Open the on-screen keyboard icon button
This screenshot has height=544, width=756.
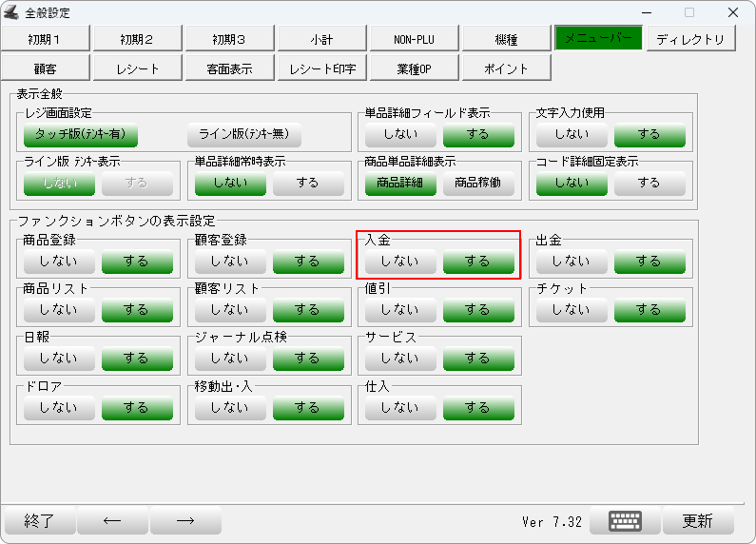coord(625,521)
